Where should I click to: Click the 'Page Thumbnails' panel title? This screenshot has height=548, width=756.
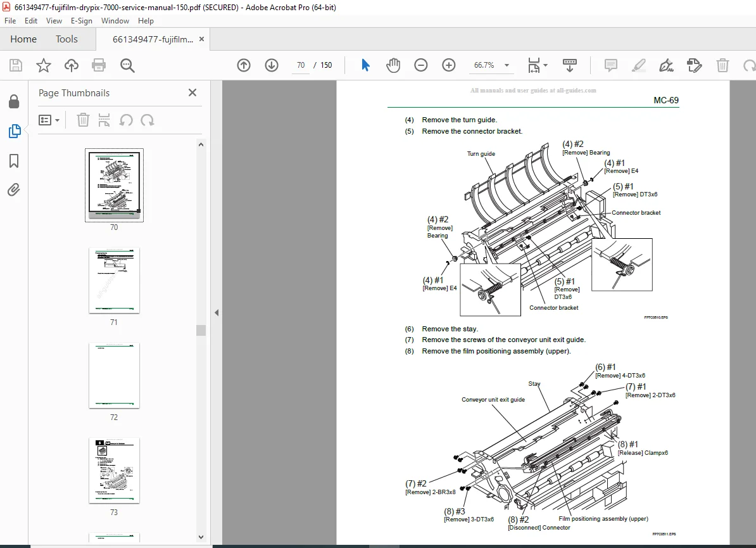coord(74,93)
